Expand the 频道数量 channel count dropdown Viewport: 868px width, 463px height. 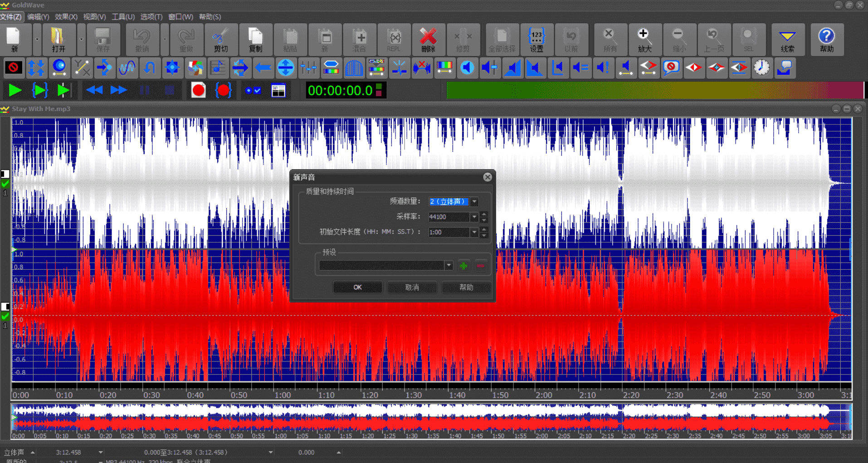pos(474,202)
